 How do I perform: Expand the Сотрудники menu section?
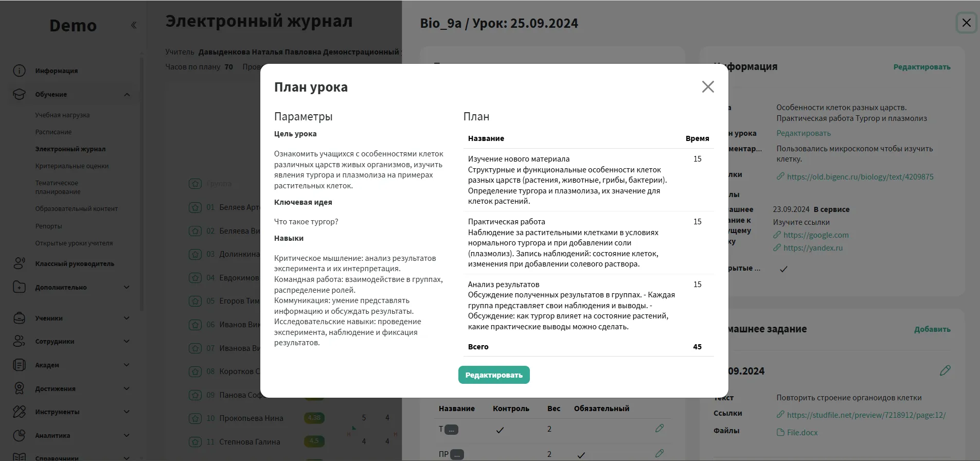click(x=127, y=341)
